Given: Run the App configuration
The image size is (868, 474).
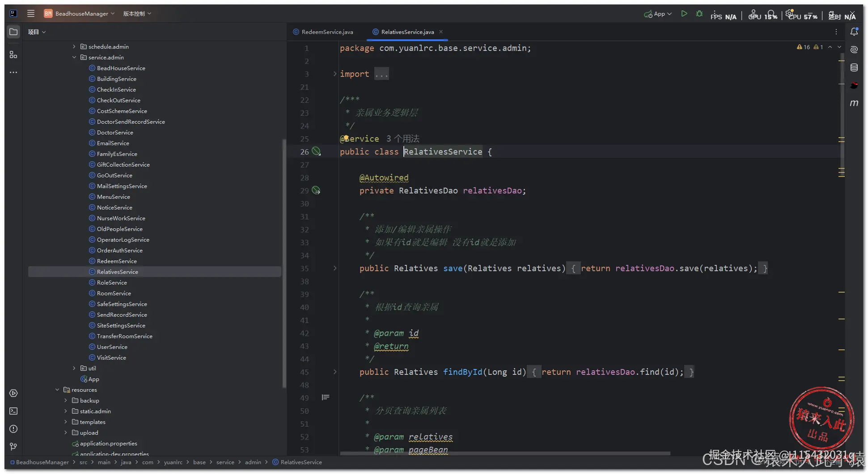Looking at the screenshot, I should (x=684, y=14).
